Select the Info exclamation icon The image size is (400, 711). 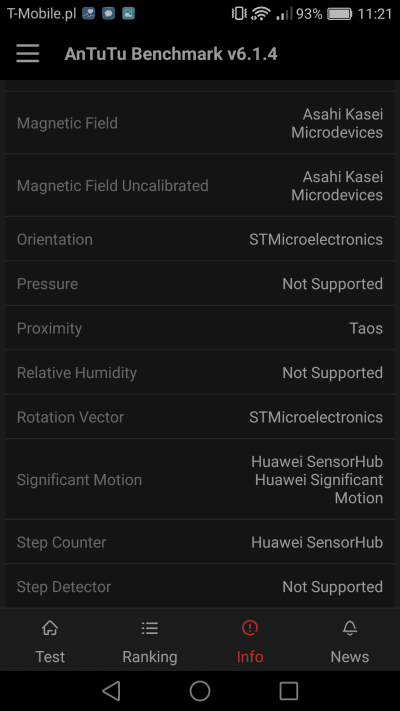(x=250, y=628)
